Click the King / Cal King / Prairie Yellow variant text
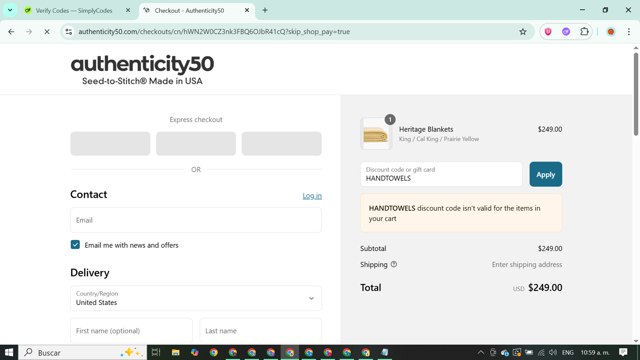The width and height of the screenshot is (640, 360). (x=439, y=139)
